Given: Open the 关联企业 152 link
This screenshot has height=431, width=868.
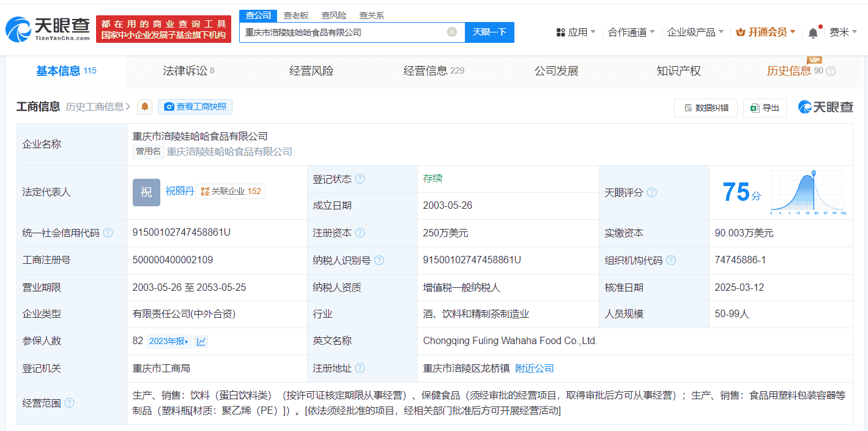Looking at the screenshot, I should point(231,190).
